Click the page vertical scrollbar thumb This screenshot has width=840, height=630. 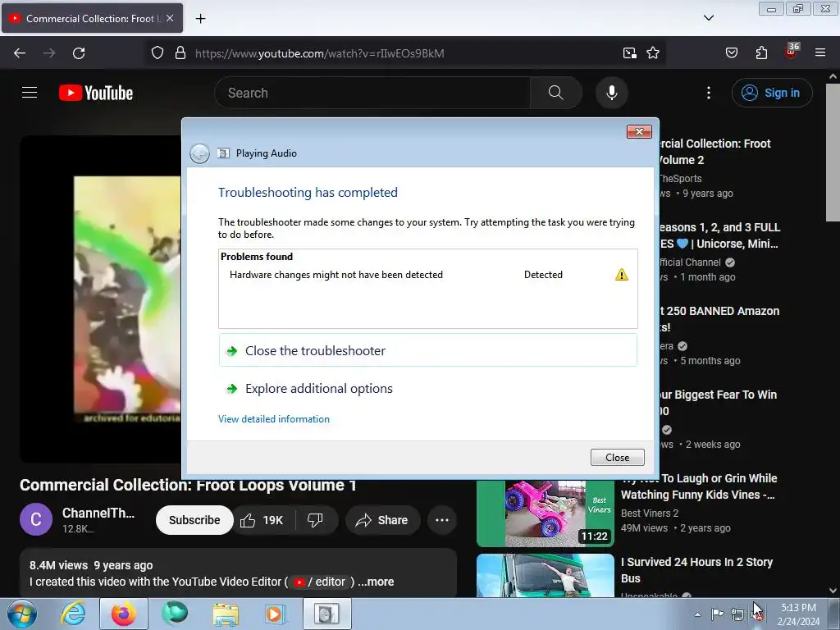[833, 153]
